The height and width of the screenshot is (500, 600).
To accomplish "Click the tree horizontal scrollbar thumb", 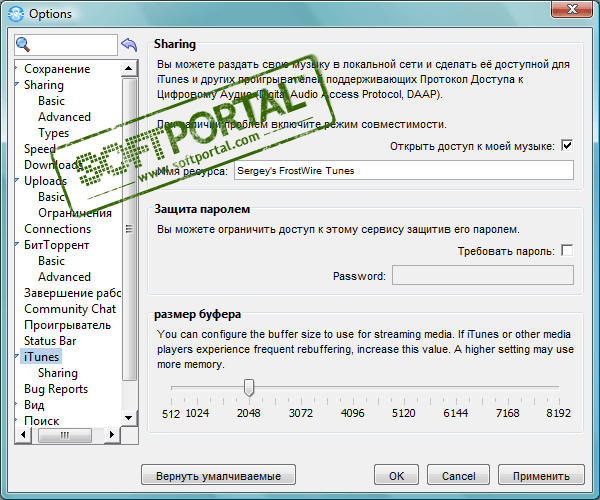I will pyautogui.click(x=65, y=435).
